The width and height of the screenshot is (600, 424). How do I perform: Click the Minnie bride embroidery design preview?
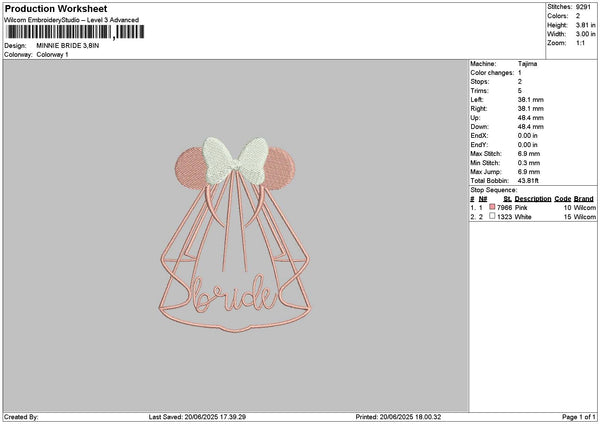tap(235, 235)
